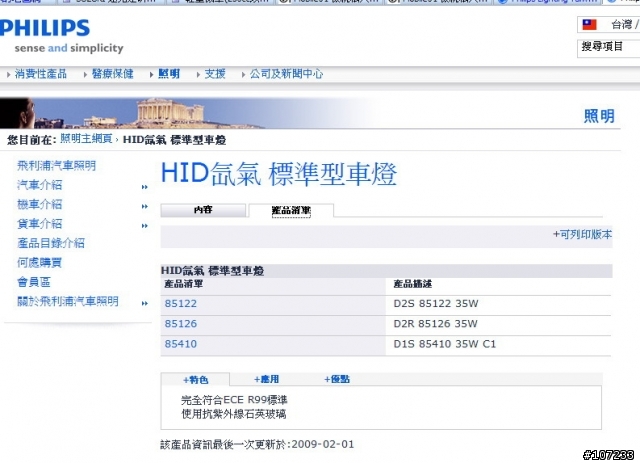
Task: Expand the arrow beside 汽車介紹
Action: coord(144,187)
